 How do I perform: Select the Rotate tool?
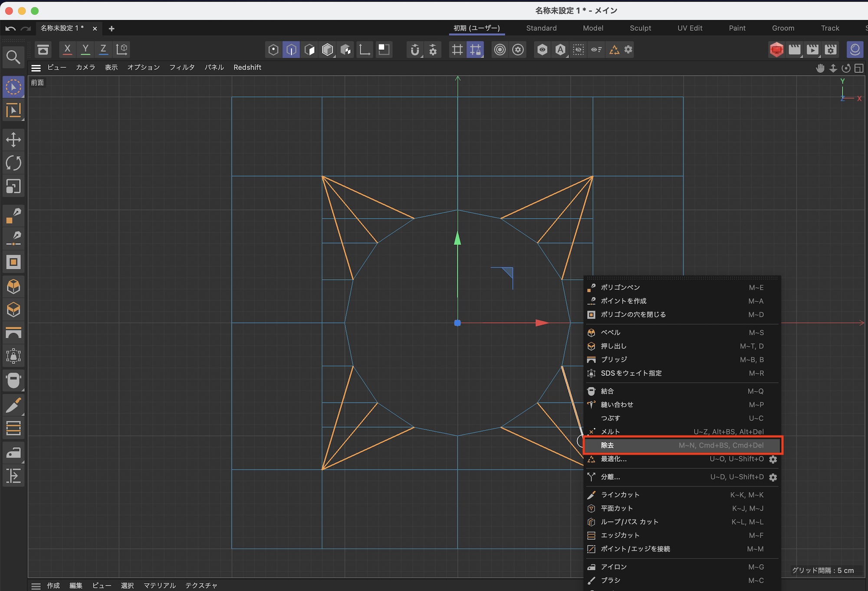(x=13, y=163)
